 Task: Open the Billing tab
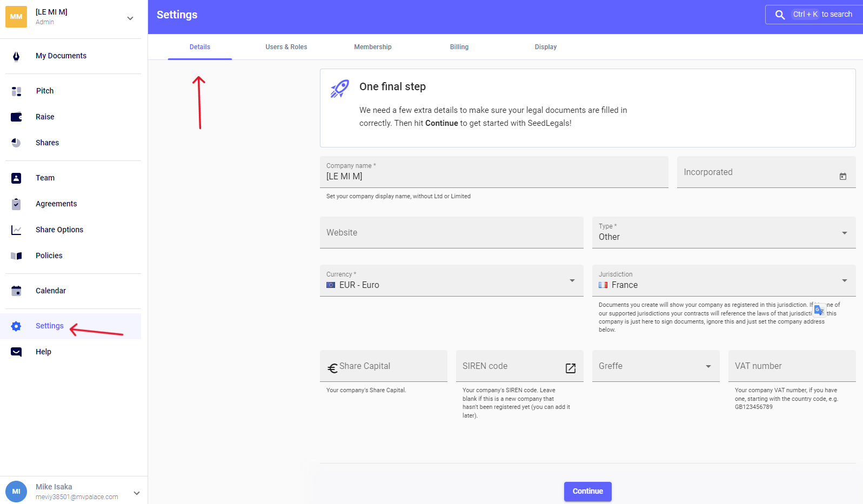tap(459, 47)
